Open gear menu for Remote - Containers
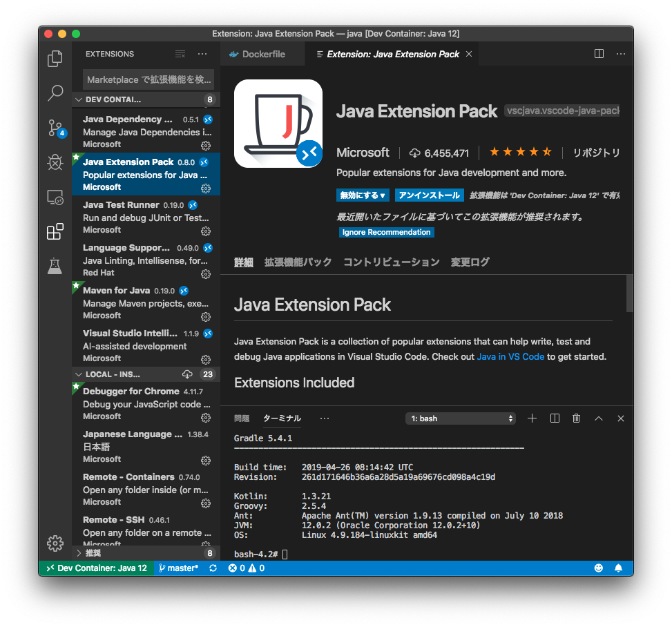The width and height of the screenshot is (672, 627). (206, 503)
